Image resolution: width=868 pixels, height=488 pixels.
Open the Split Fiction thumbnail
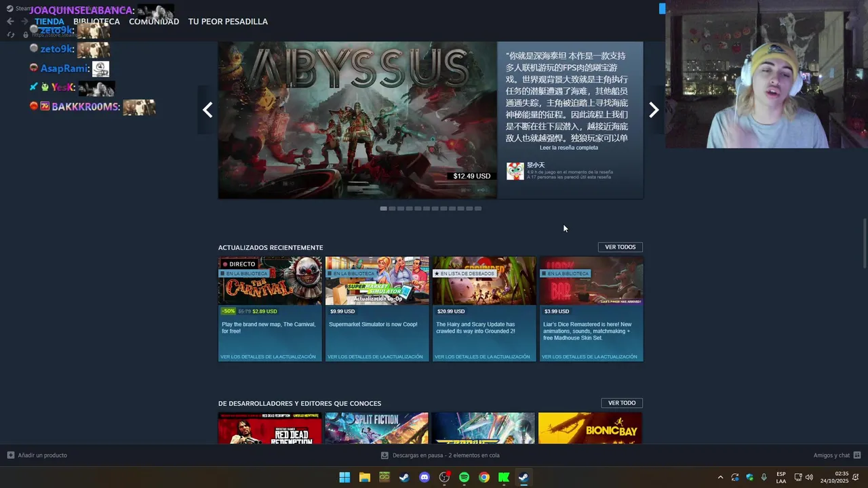click(x=377, y=428)
